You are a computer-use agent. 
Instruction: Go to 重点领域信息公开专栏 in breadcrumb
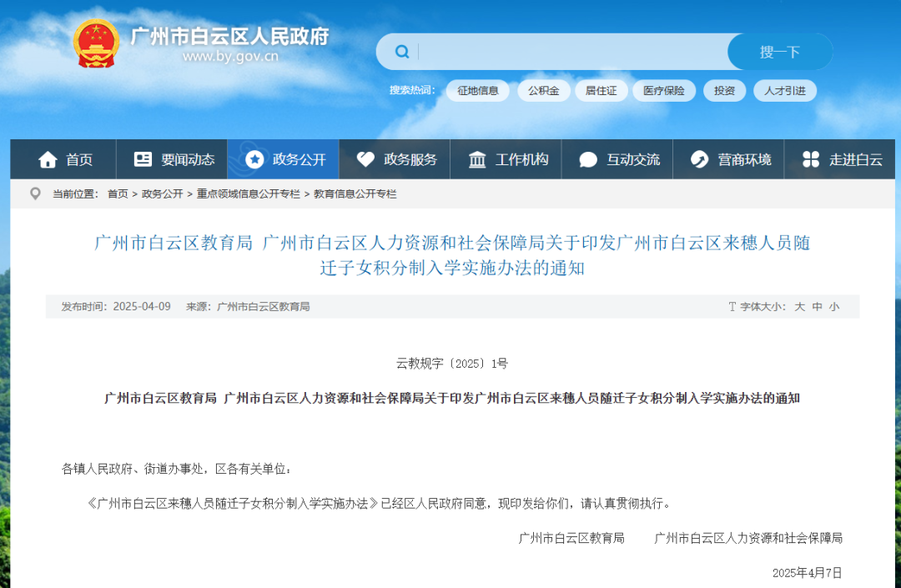click(x=248, y=193)
